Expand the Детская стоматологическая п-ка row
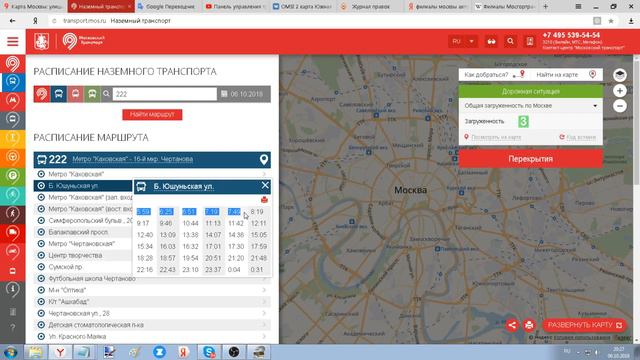 coord(151,325)
